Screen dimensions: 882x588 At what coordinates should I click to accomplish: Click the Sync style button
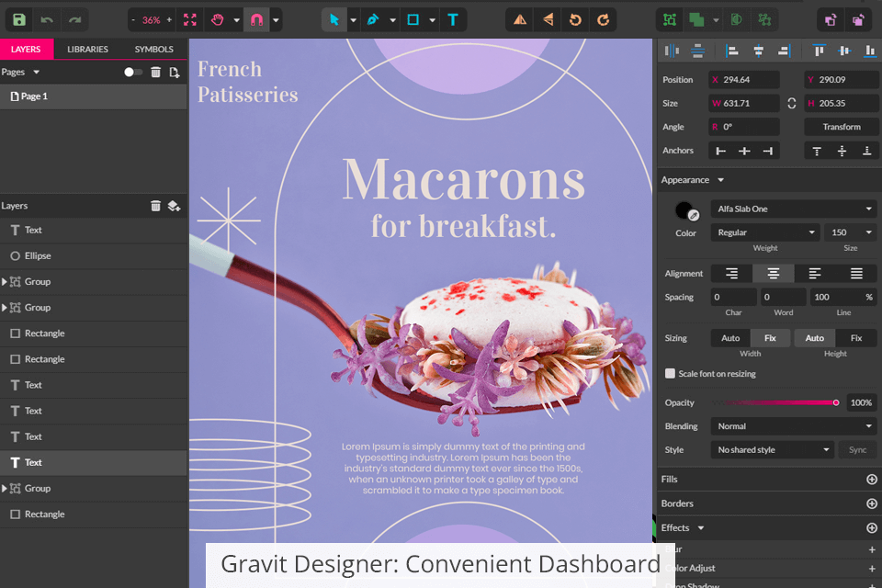(857, 450)
